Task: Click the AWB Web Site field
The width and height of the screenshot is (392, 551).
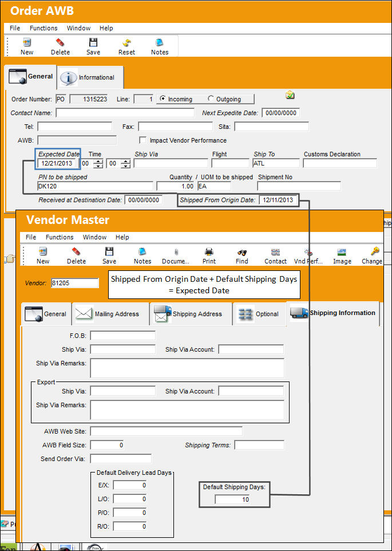Action: point(167,431)
